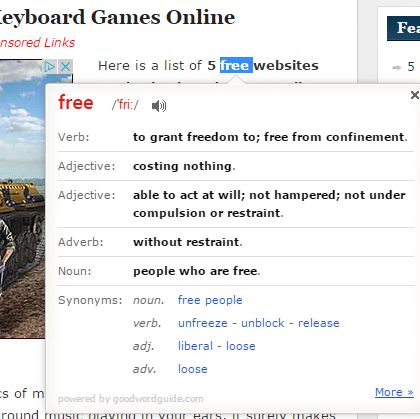Click the Keyboard Games Online heading
Viewport: 420px width, 419px height.
(117, 17)
